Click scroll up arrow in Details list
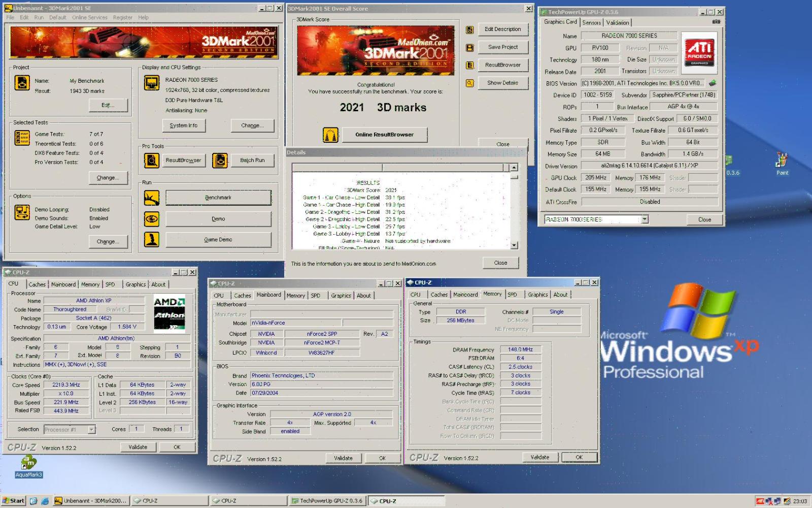 [x=514, y=168]
